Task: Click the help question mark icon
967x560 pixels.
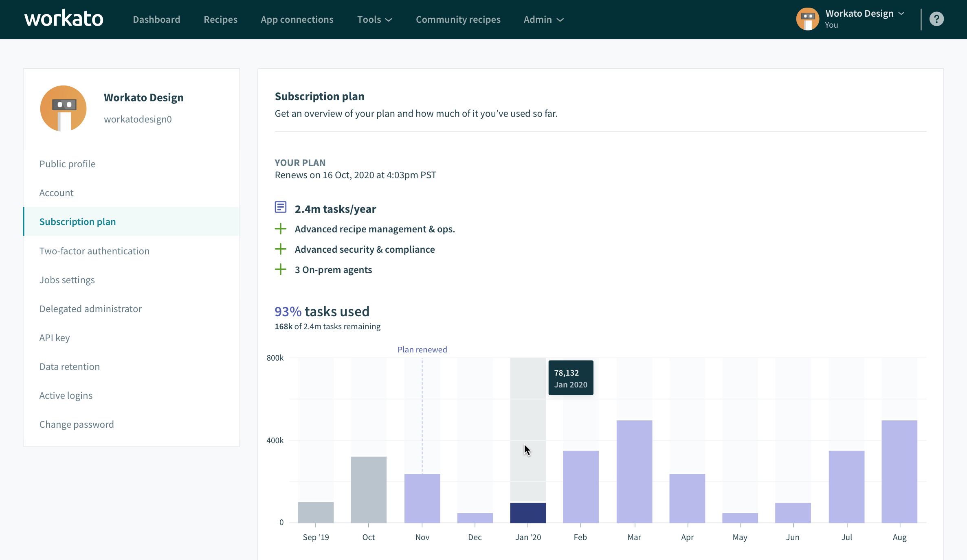Action: 938,19
